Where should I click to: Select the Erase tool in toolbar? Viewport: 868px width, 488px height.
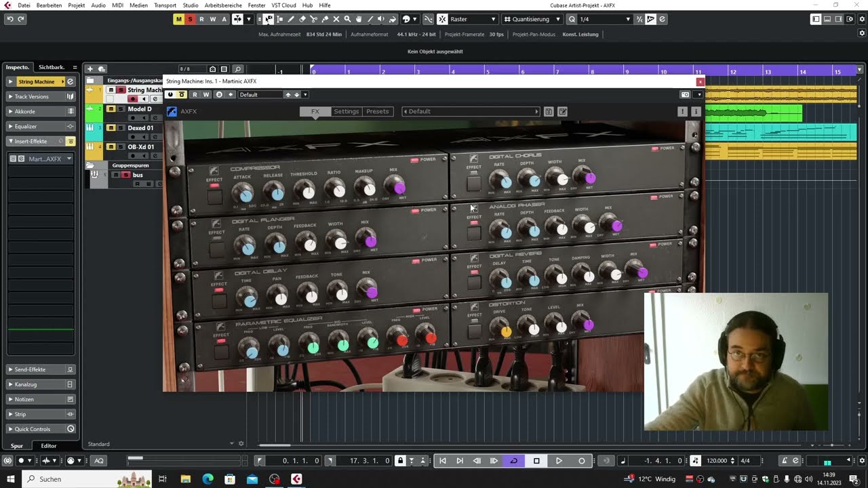[302, 19]
